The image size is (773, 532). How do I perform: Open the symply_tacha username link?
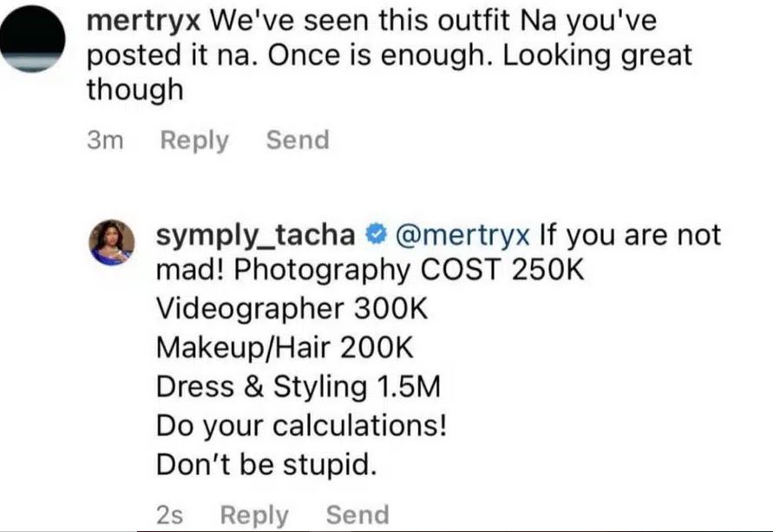click(257, 235)
